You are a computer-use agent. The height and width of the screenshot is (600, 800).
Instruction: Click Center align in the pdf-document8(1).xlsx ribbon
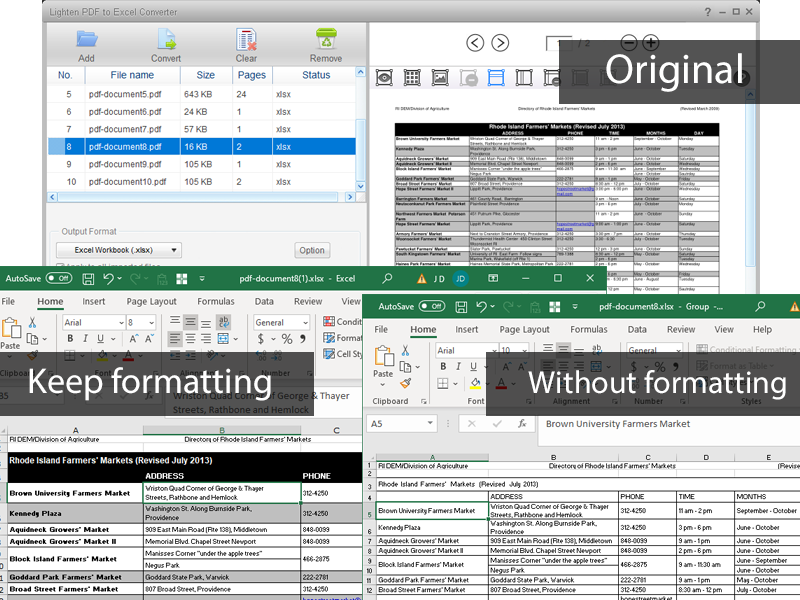[x=190, y=338]
